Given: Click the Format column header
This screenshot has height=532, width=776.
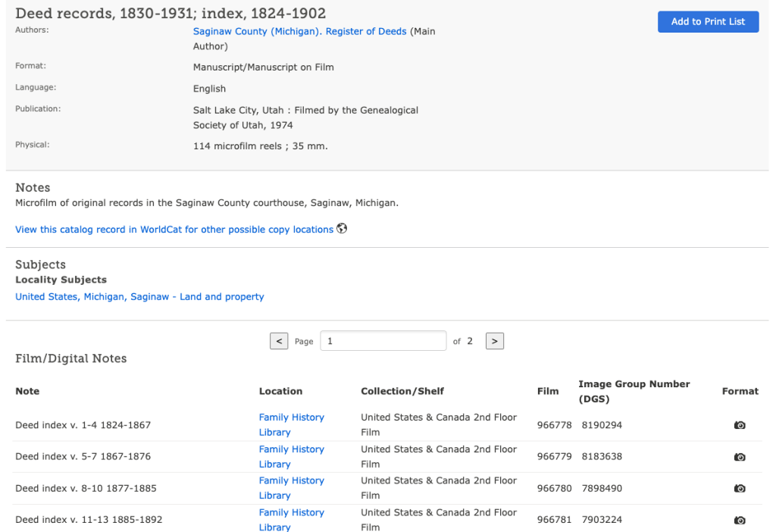Looking at the screenshot, I should (740, 391).
